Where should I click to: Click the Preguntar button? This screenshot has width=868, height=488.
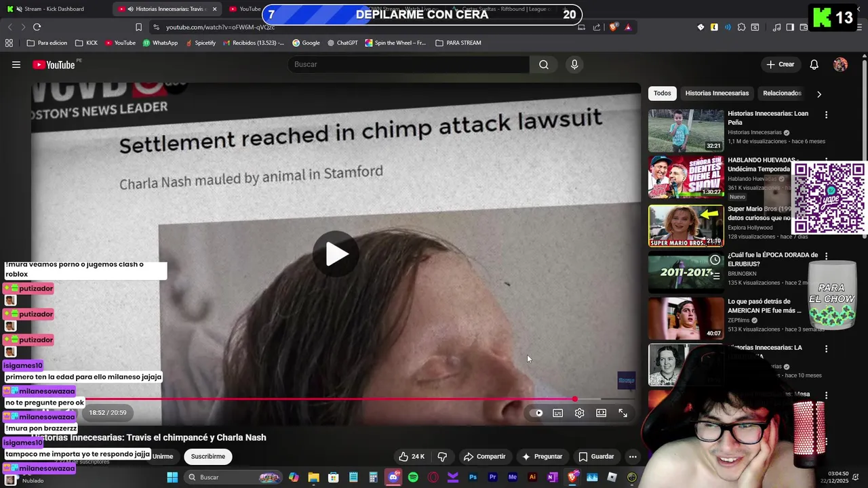tap(541, 457)
